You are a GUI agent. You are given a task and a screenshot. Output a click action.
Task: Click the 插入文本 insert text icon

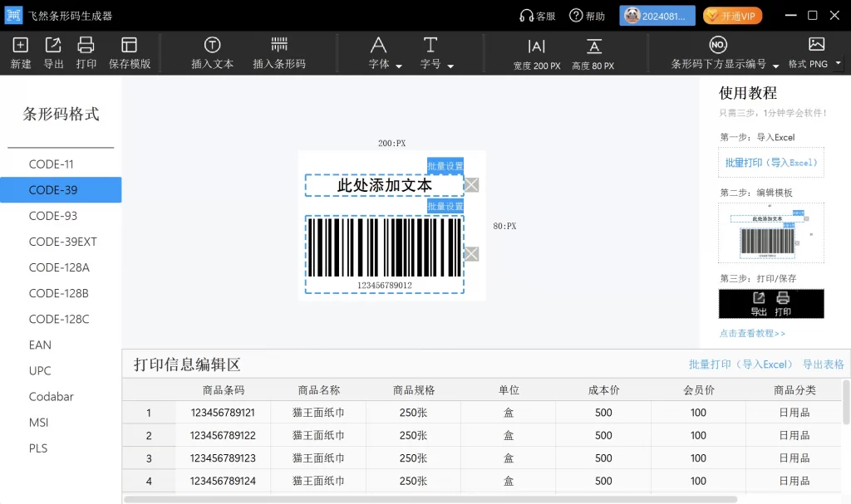click(x=212, y=45)
